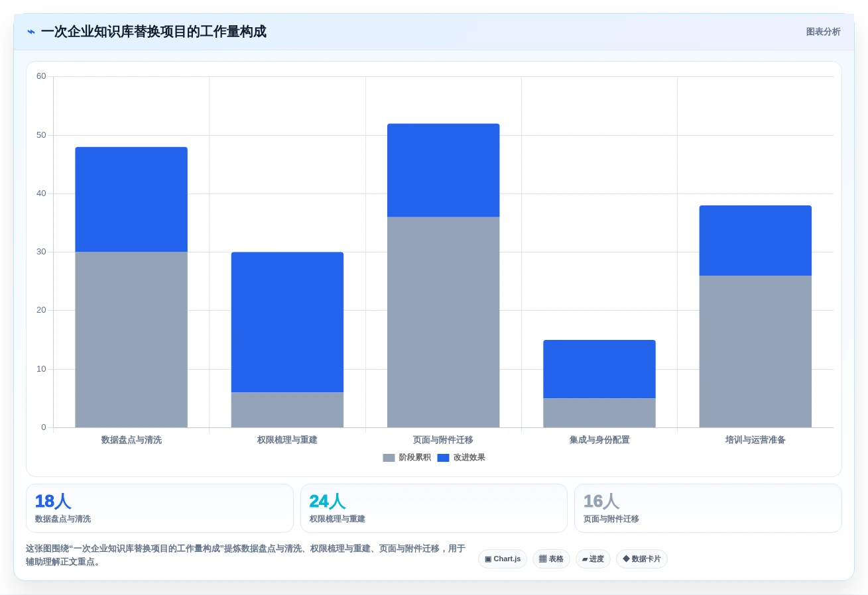
Task: Click the 20 y-axis value
Action: point(41,310)
